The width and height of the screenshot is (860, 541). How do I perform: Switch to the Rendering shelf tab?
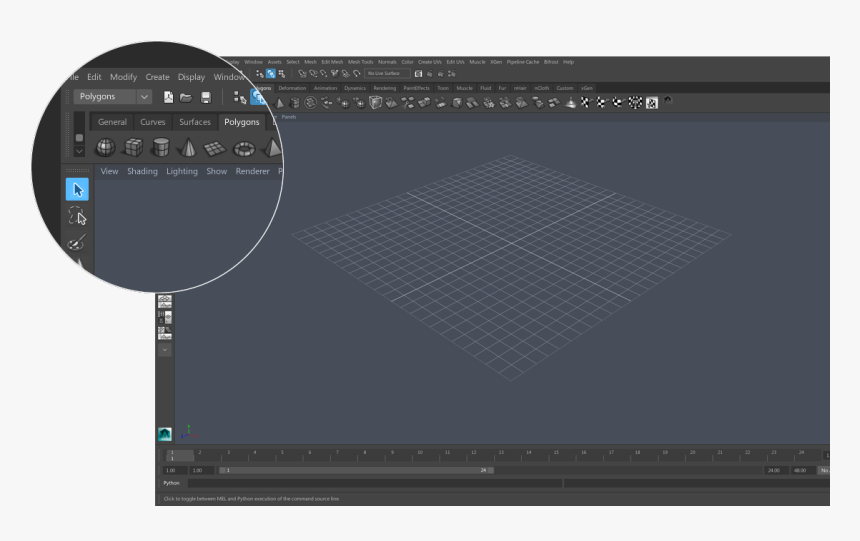(384, 88)
